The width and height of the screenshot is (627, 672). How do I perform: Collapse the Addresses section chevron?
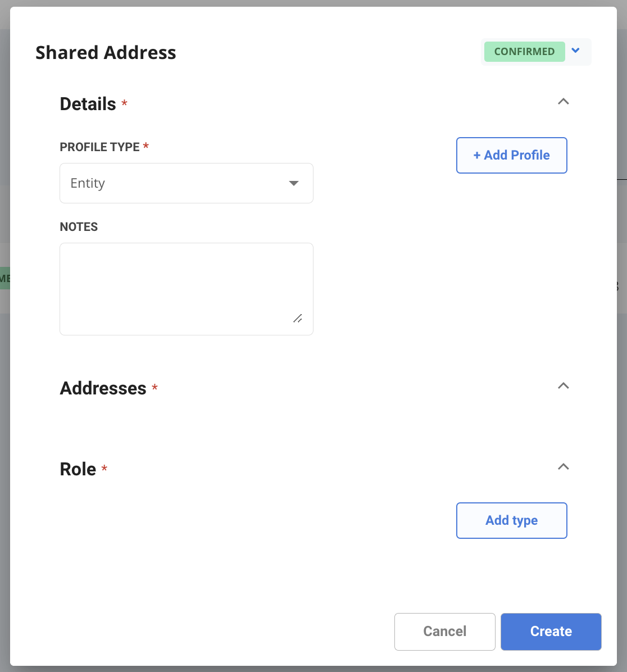[563, 385]
